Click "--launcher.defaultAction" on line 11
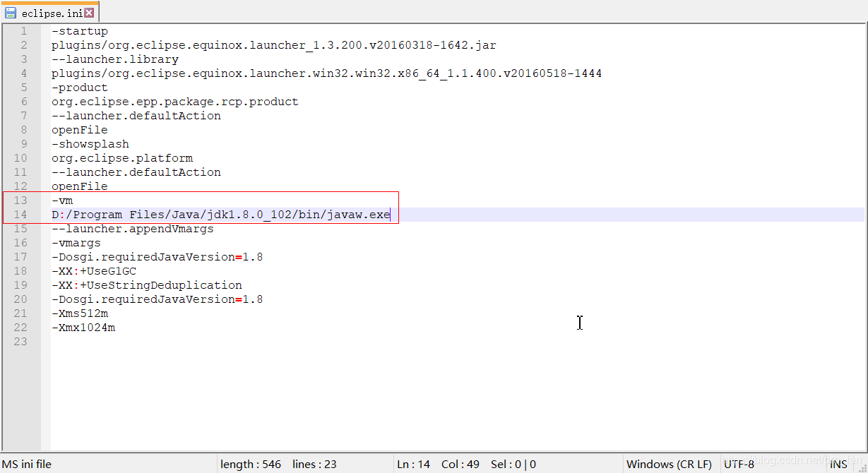 pos(136,172)
